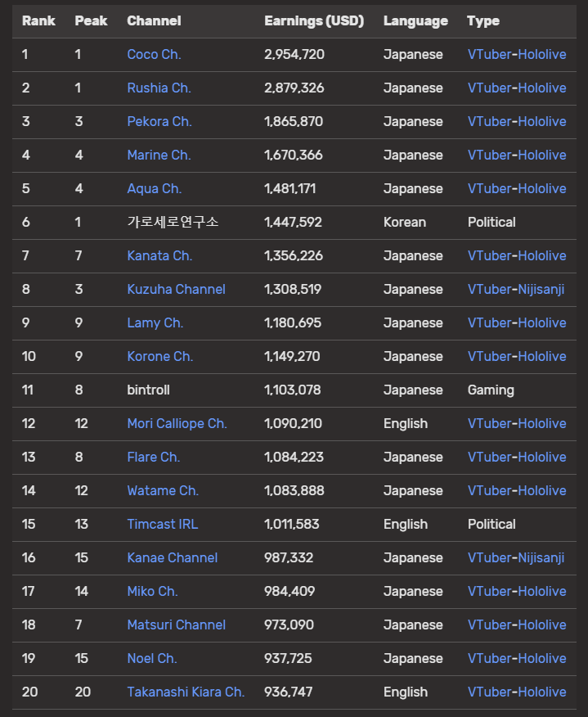Open VTuber-Hololive type in Kanata Ch. row
The width and height of the screenshot is (588, 717).
517,255
